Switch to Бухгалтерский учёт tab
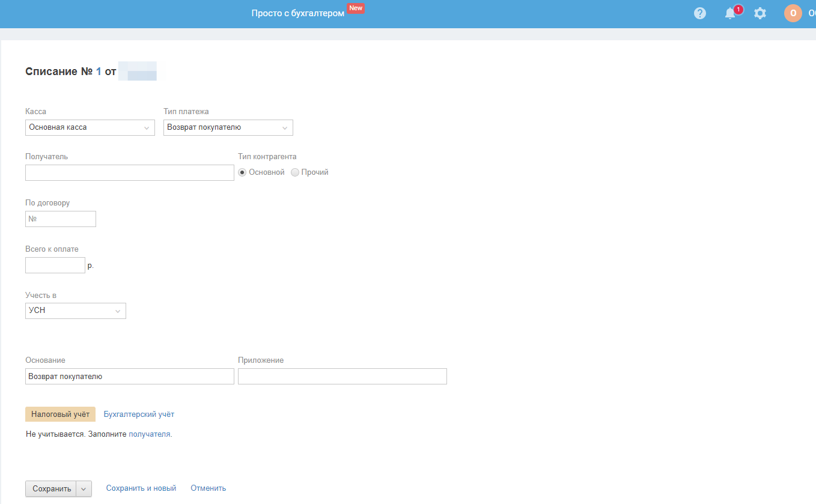This screenshot has width=816, height=504. (139, 414)
